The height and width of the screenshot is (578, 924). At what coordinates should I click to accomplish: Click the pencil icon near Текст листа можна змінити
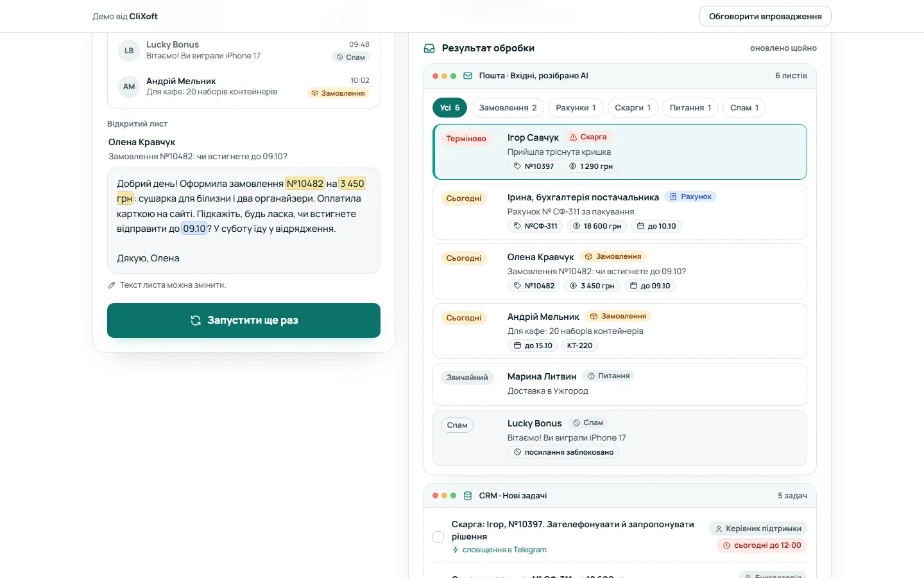(x=112, y=285)
